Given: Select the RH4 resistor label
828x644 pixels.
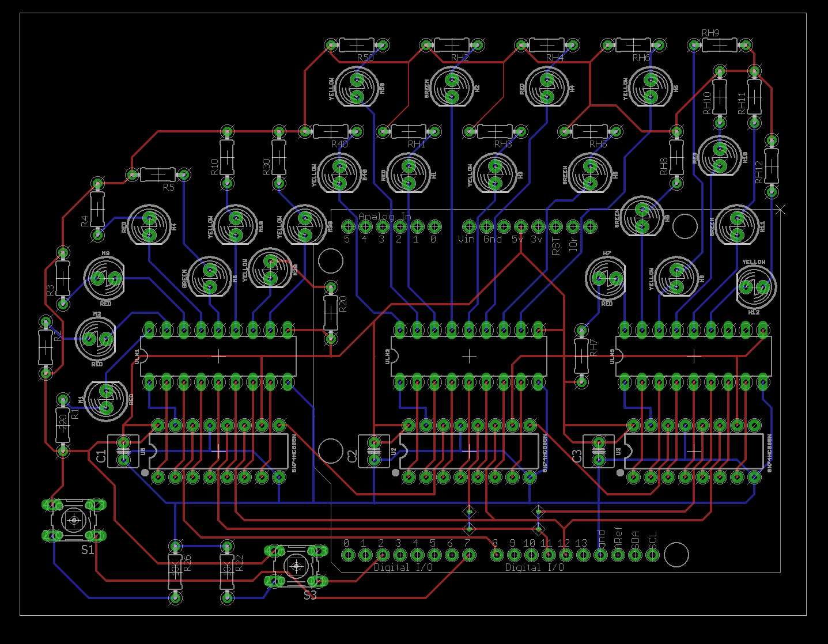Looking at the screenshot, I should click(555, 58).
